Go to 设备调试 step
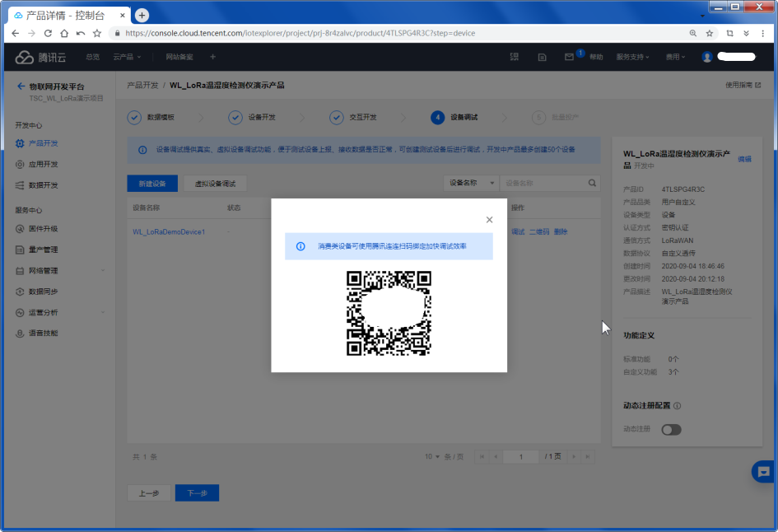Screen dimensions: 778x532 coord(454,118)
